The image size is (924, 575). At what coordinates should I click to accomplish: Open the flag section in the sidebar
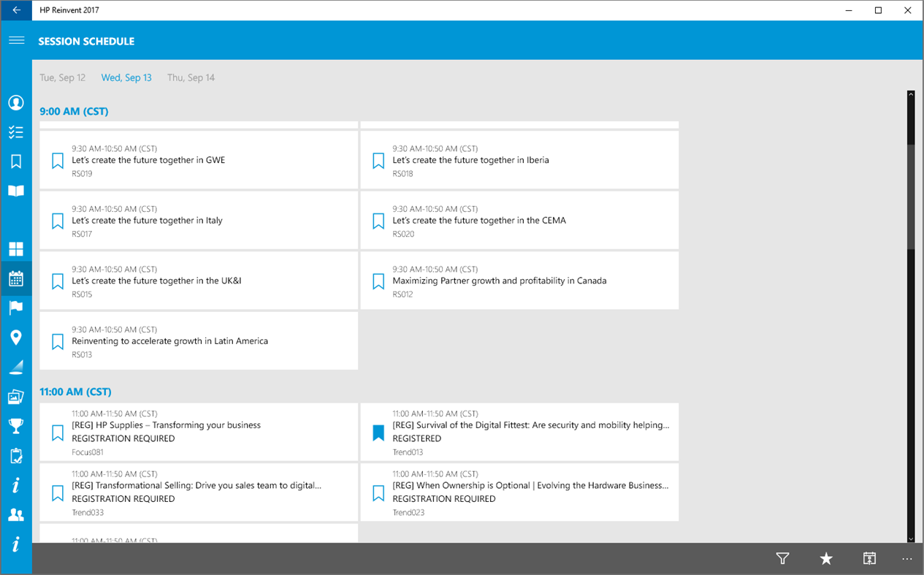click(x=16, y=307)
